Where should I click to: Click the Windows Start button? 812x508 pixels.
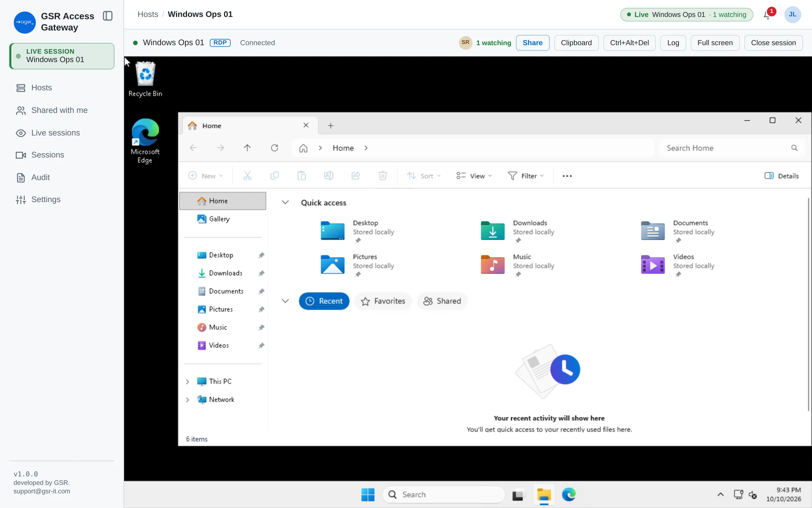pos(368,494)
